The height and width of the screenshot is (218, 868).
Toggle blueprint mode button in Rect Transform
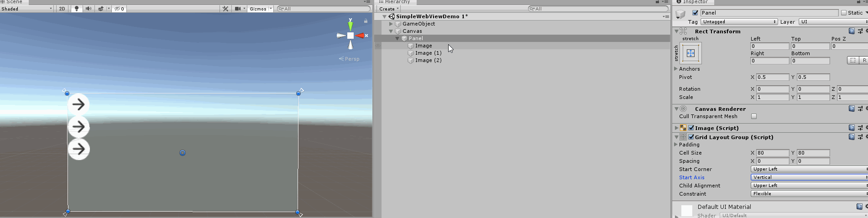(x=853, y=60)
